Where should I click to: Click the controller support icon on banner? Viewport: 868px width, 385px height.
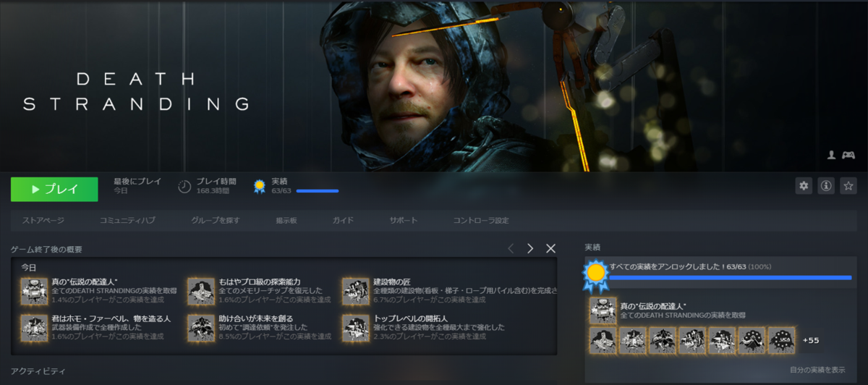tap(848, 155)
